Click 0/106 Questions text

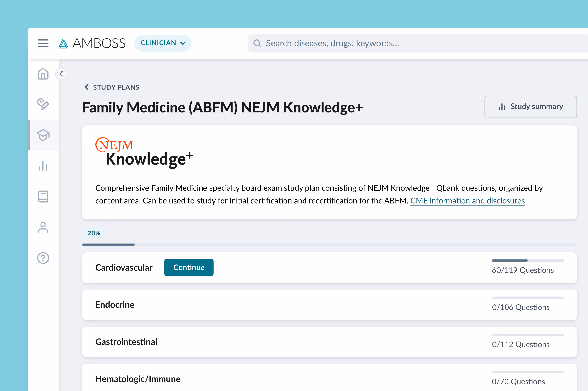tap(521, 307)
